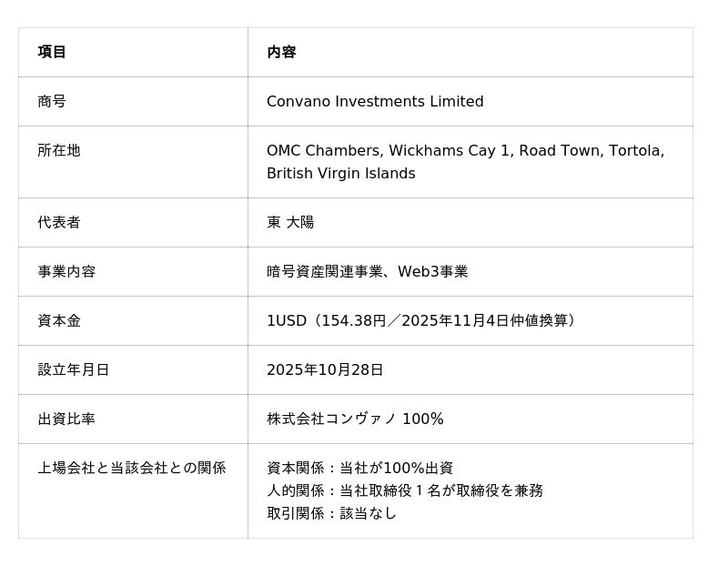Viewport: 728px width, 566px height.
Task: Click the British Virgin Islands text
Action: tap(340, 173)
